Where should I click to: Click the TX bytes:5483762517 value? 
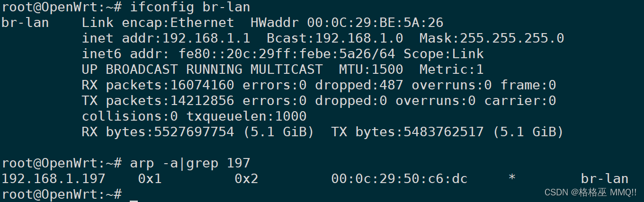[407, 132]
